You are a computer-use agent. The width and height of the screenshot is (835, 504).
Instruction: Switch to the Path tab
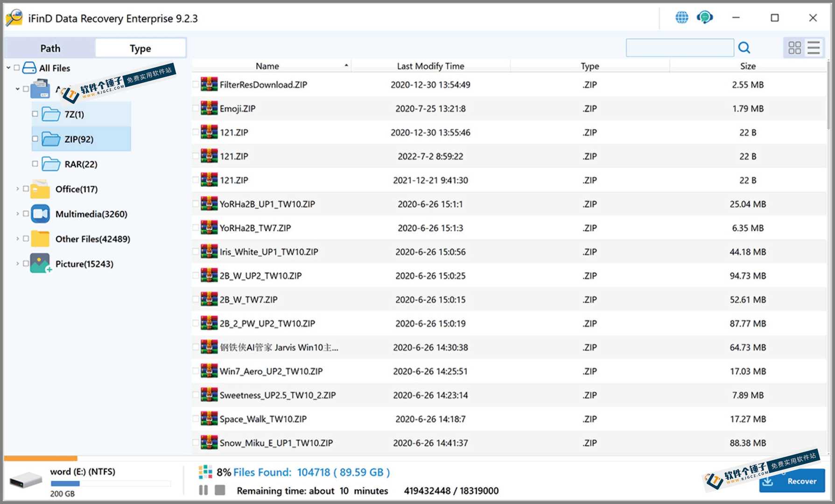(49, 48)
